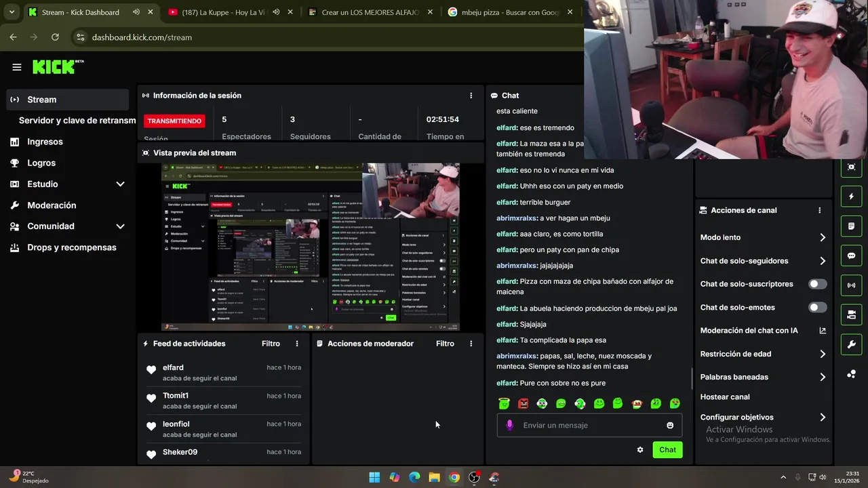
Task: Insert the last emote in the quick row
Action: click(675, 403)
